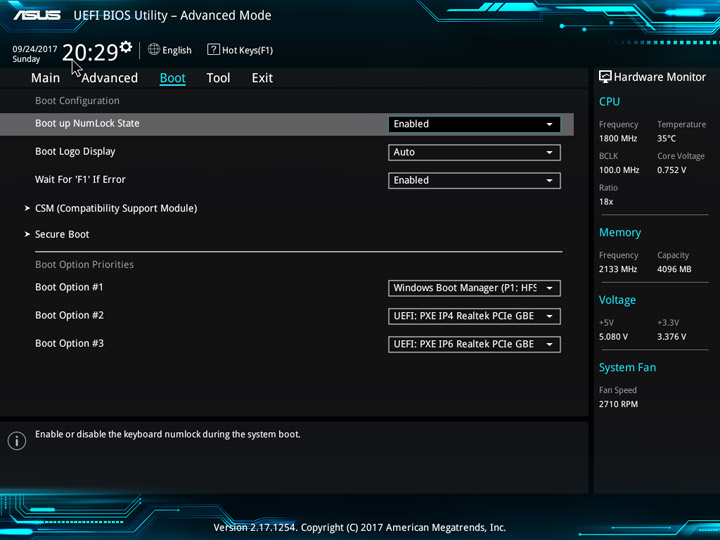Click the Version 2.17.1254 copyright text
The image size is (720, 540).
pos(360,527)
